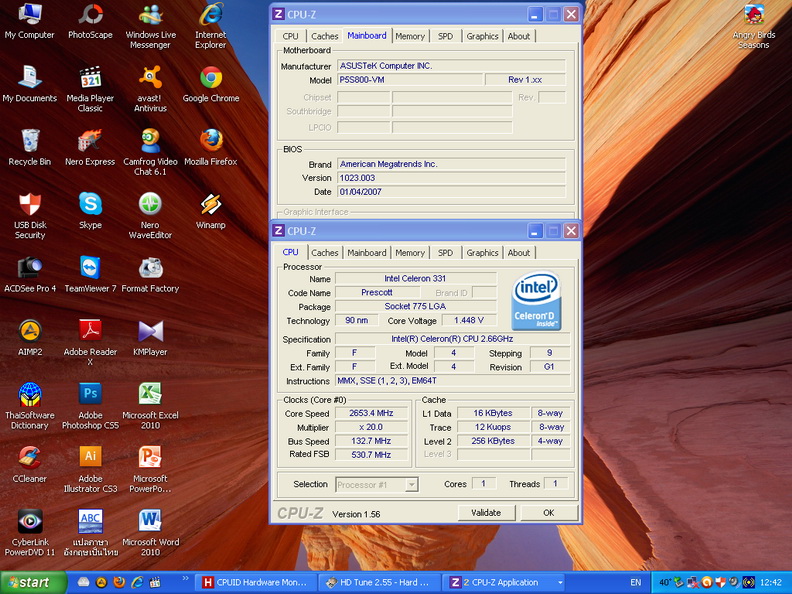Launch TeamViewer 7 from the desktop
Viewport: 792px width, 594px height.
(x=90, y=268)
